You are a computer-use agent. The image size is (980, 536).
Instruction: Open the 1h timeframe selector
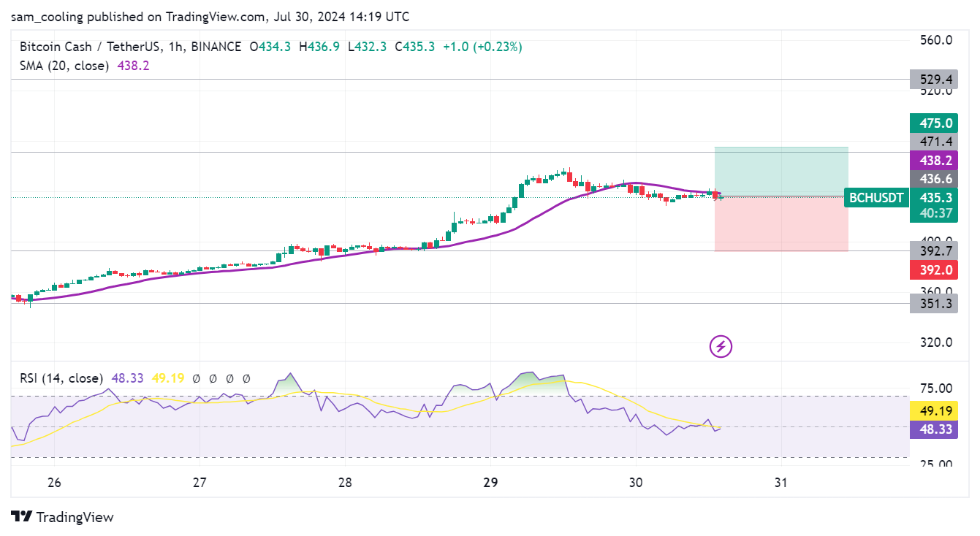click(174, 46)
